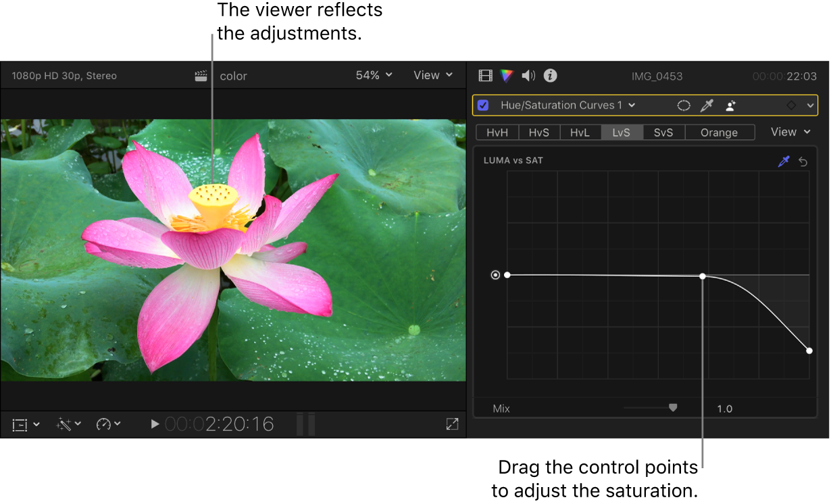Click the keyframe diamond button
831x504 pixels.
tap(791, 105)
